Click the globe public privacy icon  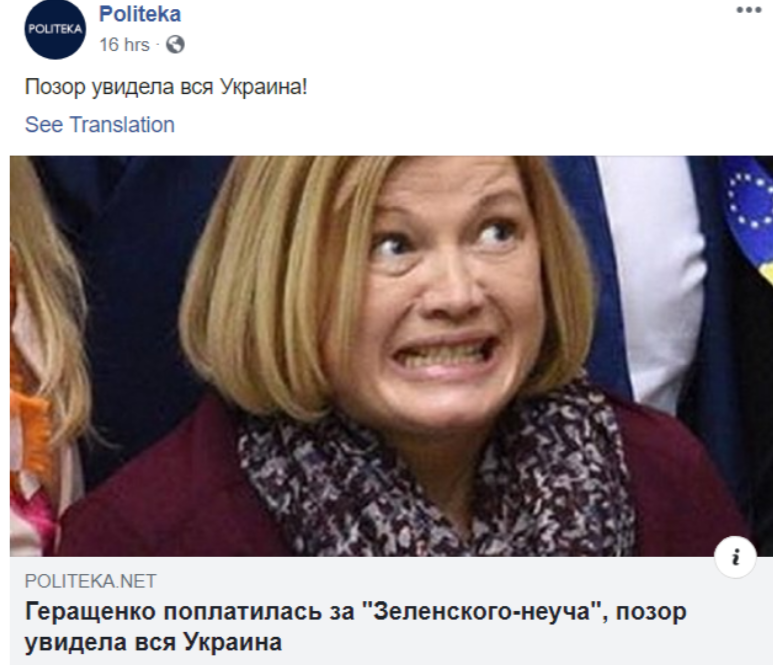[x=175, y=45]
